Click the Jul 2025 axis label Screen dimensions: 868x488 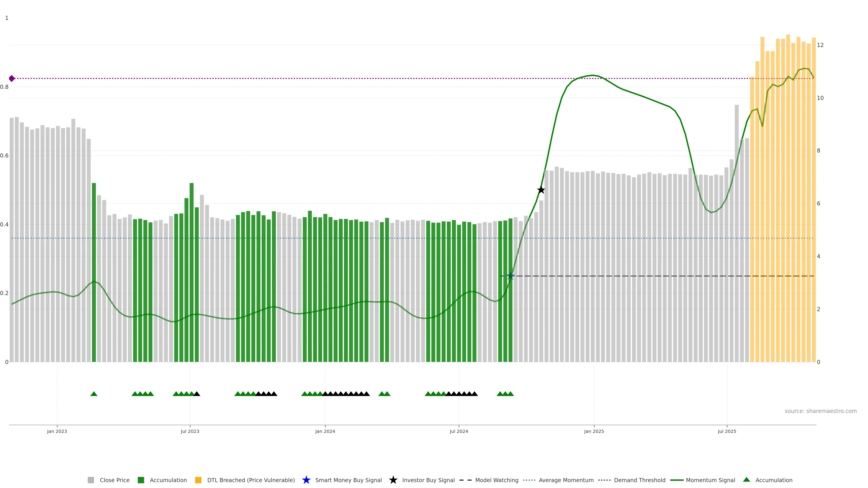[x=727, y=431]
